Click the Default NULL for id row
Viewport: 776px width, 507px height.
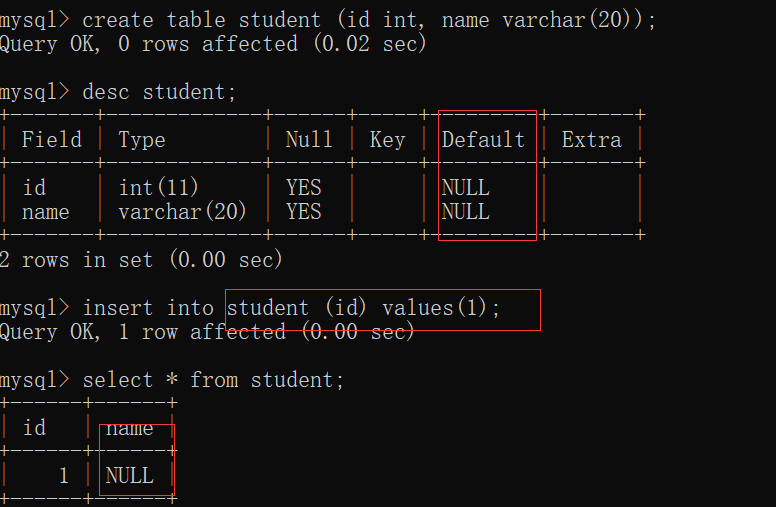(465, 188)
